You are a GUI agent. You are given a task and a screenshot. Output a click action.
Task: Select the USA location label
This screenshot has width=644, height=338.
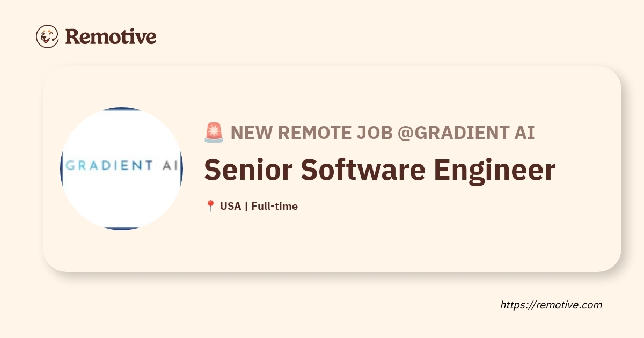(230, 206)
